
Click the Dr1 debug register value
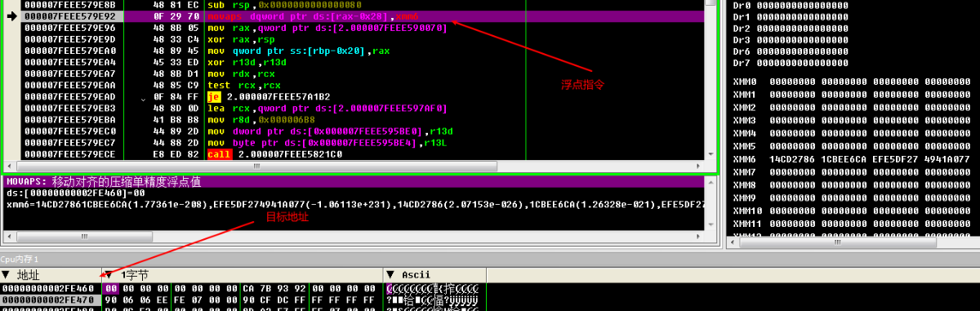click(x=802, y=16)
